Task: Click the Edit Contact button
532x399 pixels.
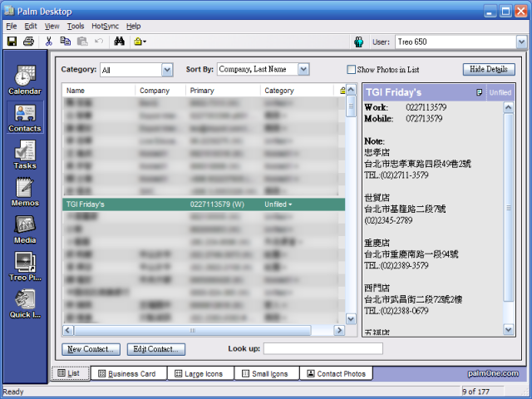Action: [156, 349]
